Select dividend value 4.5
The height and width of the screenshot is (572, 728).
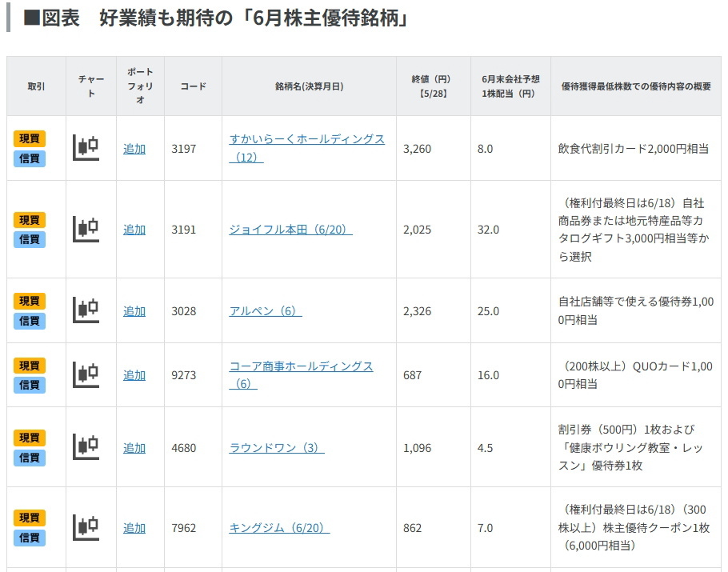485,448
